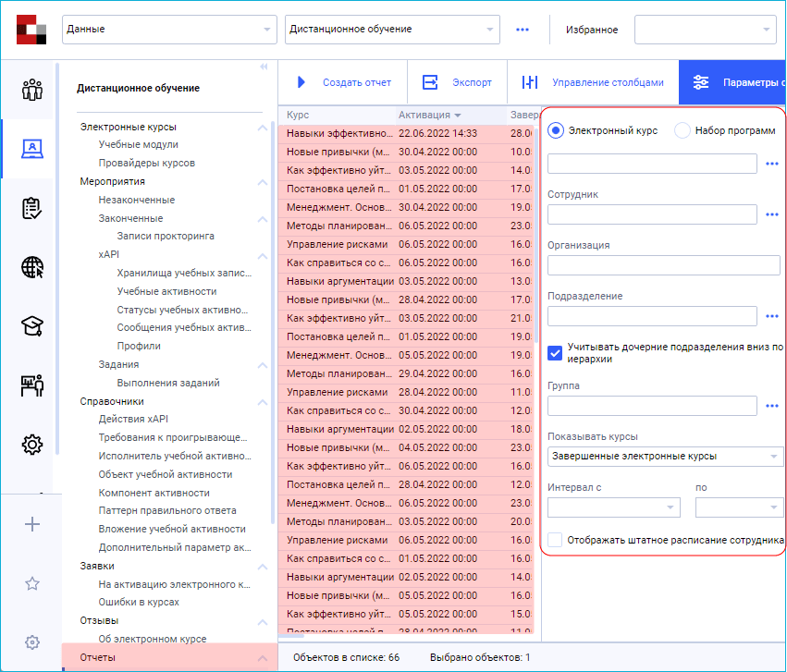The height and width of the screenshot is (672, 787).
Task: Open the distance learning laptop icon in sidebar
Action: click(x=32, y=148)
